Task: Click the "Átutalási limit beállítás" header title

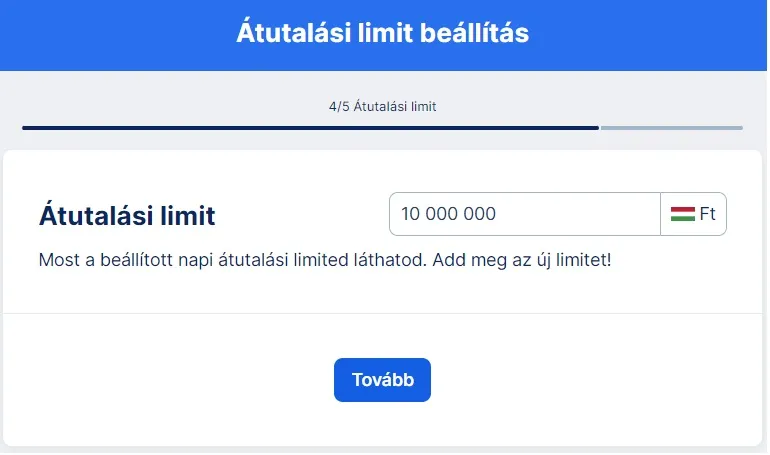Action: tap(382, 33)
